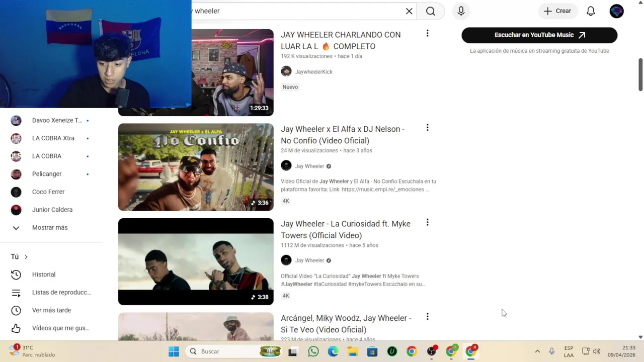Play the 1:29:33 Charlando con Luar thumbnail
The image size is (644, 362).
[x=232, y=72]
